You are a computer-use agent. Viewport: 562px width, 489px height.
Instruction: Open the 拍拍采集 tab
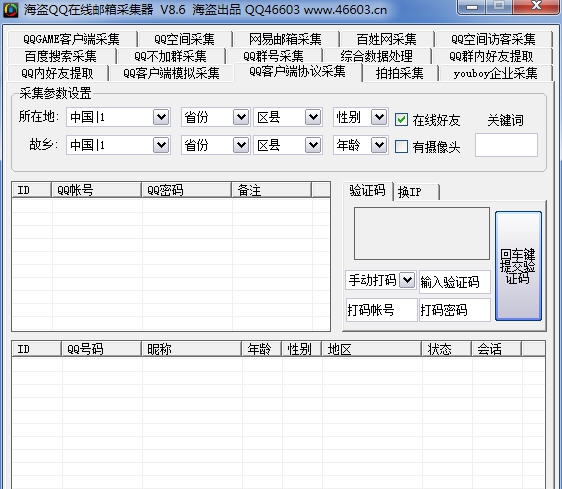(x=400, y=73)
